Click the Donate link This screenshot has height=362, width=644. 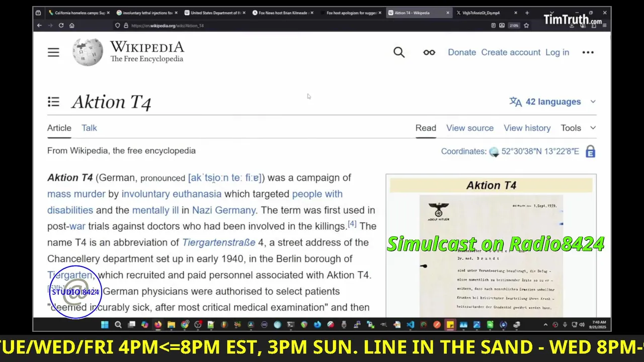[462, 52]
